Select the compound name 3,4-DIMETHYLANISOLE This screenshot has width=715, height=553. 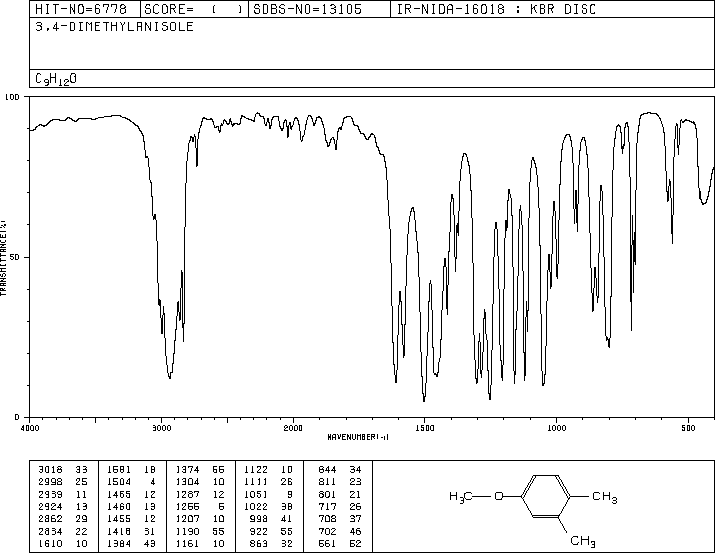tap(114, 27)
